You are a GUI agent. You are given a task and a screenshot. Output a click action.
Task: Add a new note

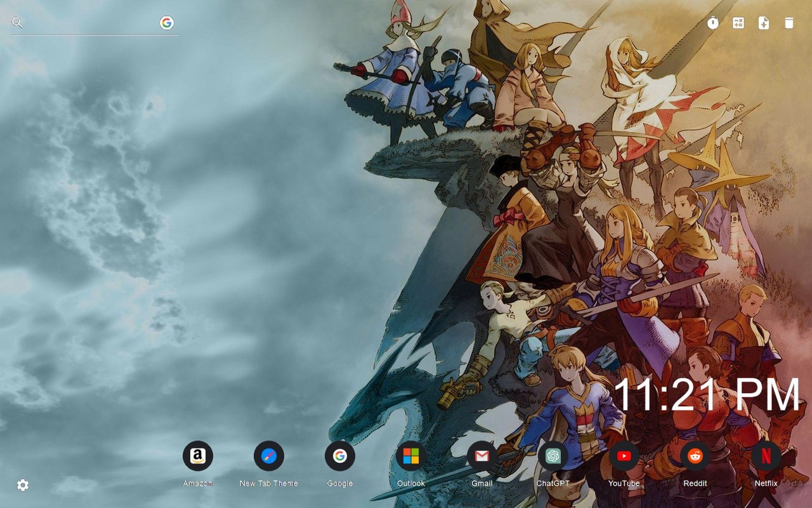point(764,23)
